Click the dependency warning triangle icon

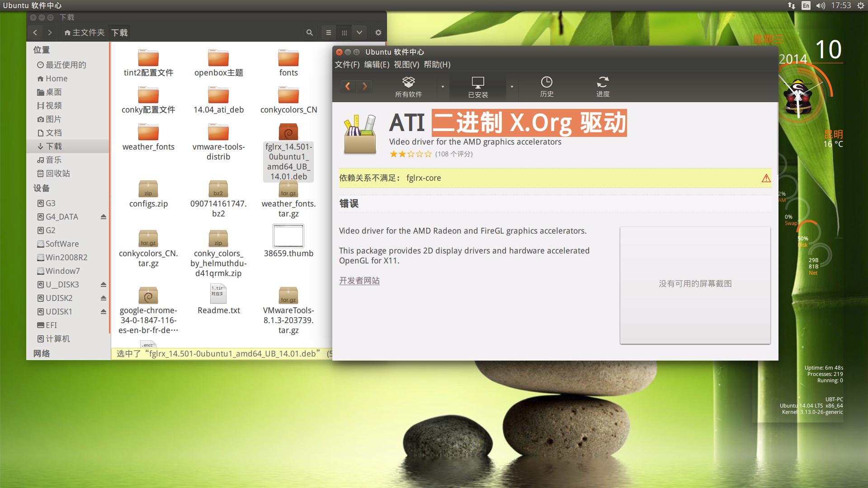click(x=766, y=178)
